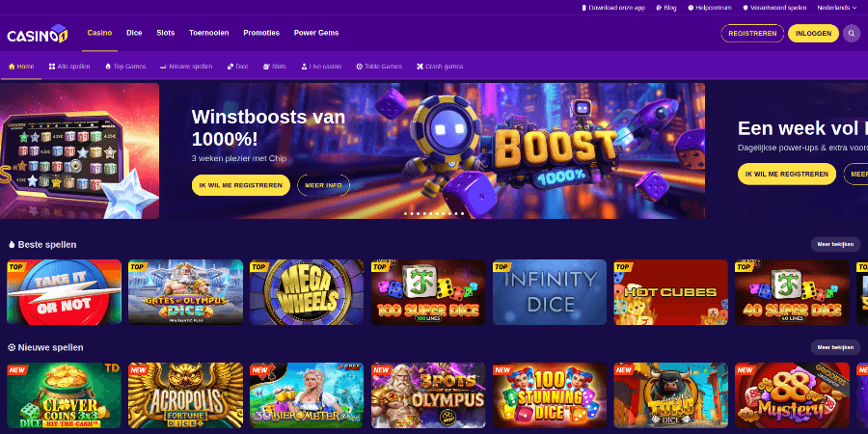Click the Alle spellen grid icon
The image size is (868, 434).
pos(52,67)
